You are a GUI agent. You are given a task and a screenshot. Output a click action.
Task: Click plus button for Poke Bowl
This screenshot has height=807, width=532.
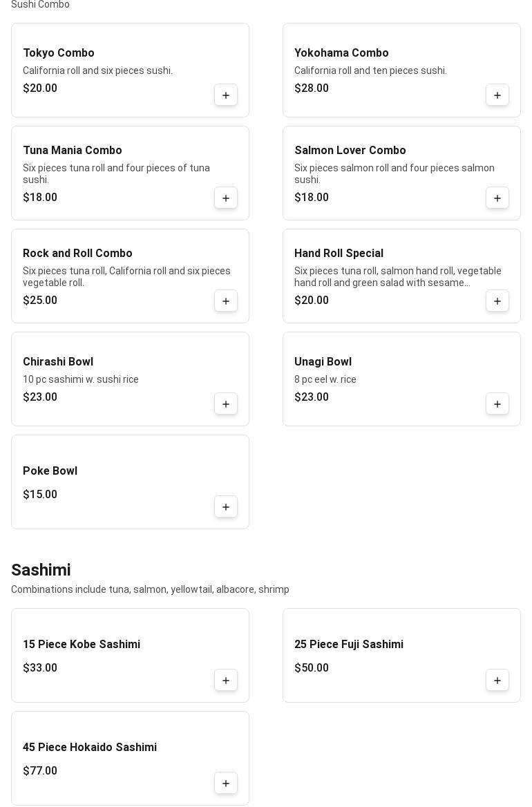[226, 507]
